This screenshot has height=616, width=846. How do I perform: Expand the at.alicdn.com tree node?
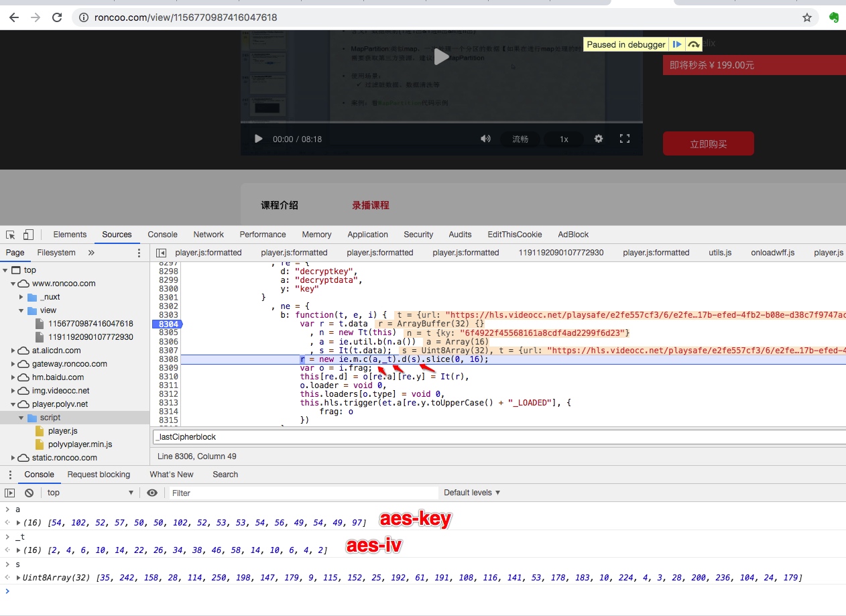coord(13,351)
